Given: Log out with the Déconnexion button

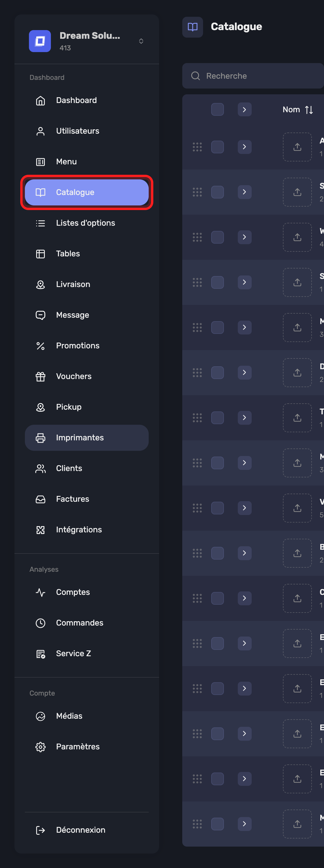Looking at the screenshot, I should (86, 830).
